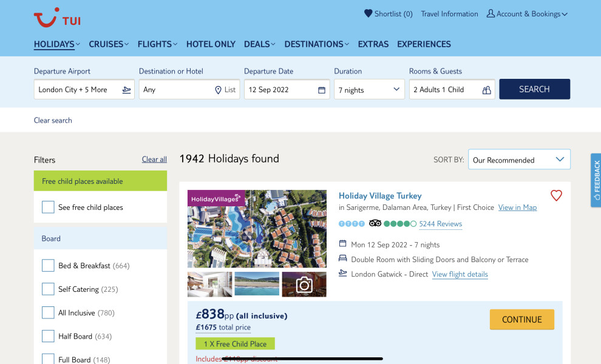The height and width of the screenshot is (364, 601).
Task: Select the Half Board filter checkbox
Action: click(48, 336)
